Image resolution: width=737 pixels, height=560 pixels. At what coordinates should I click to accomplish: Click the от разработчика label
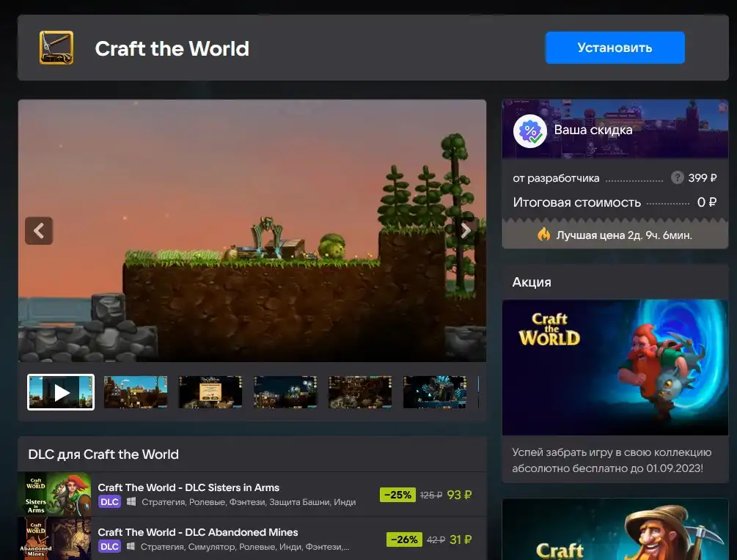[x=556, y=178]
